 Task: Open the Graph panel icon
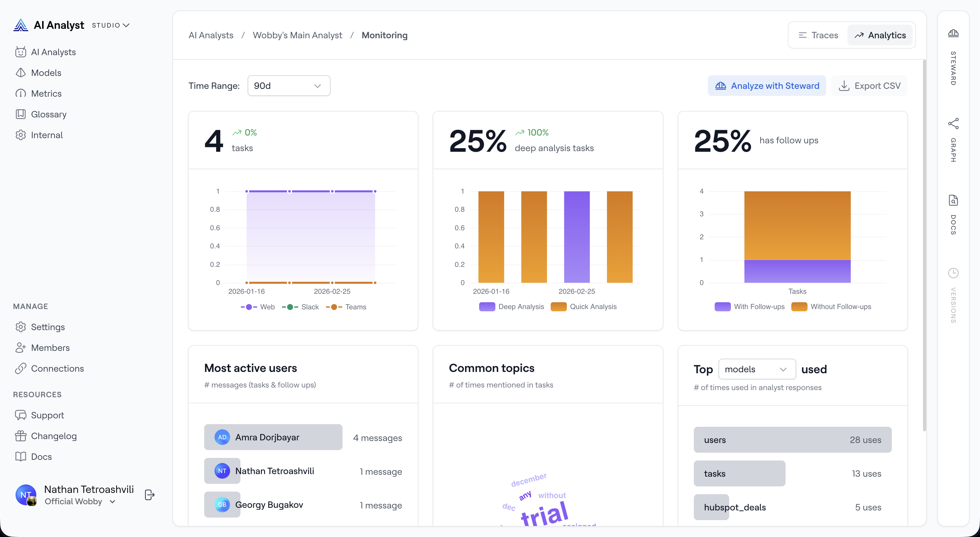[x=953, y=123]
